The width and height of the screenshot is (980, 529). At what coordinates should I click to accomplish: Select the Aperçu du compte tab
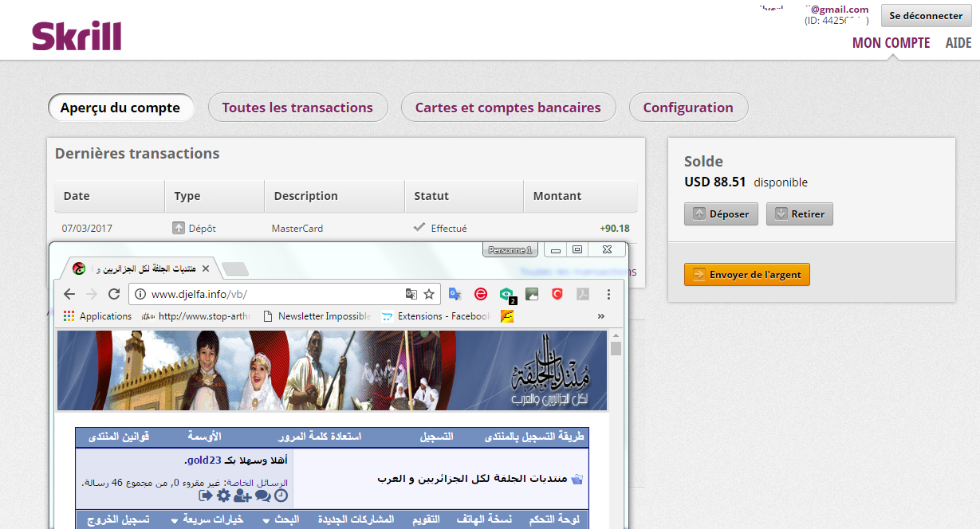coord(120,108)
